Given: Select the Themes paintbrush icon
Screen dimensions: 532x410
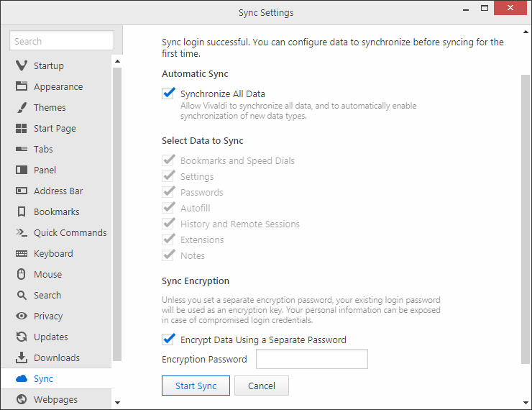Looking at the screenshot, I should tap(22, 108).
